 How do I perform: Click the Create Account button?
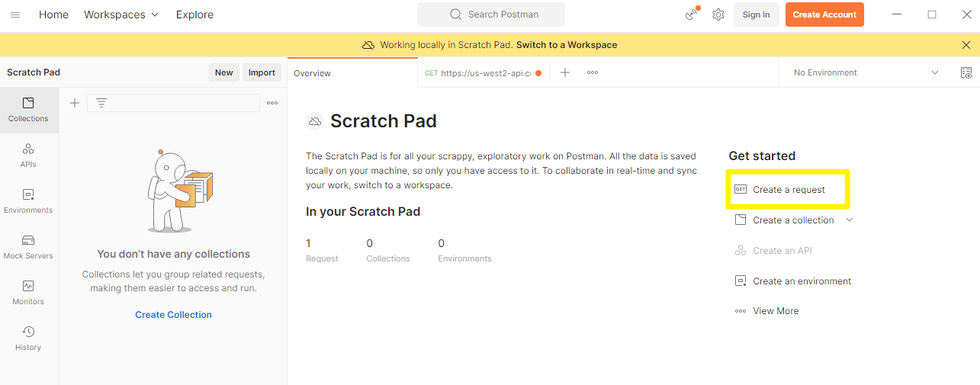pos(824,14)
